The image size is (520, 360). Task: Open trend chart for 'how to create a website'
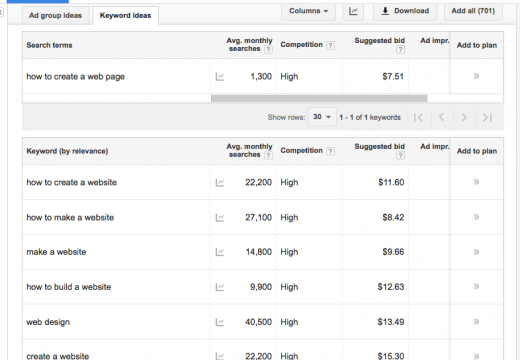point(220,183)
